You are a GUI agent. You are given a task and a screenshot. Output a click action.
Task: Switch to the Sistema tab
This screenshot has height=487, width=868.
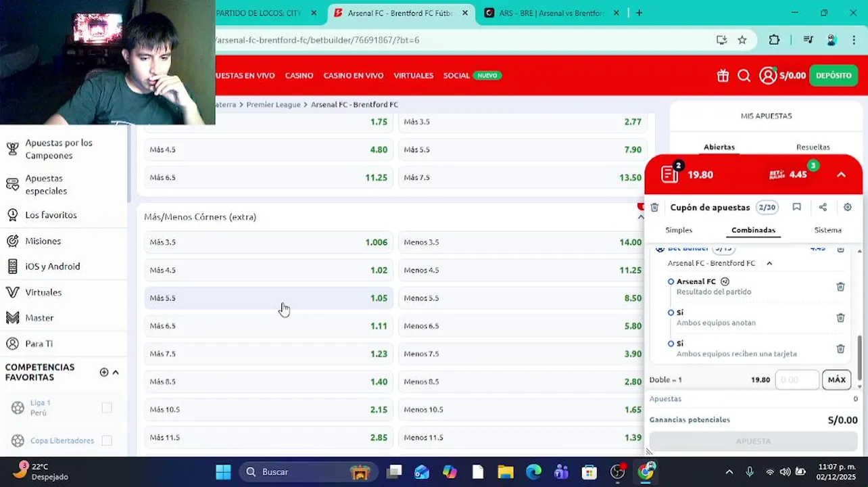[827, 230]
